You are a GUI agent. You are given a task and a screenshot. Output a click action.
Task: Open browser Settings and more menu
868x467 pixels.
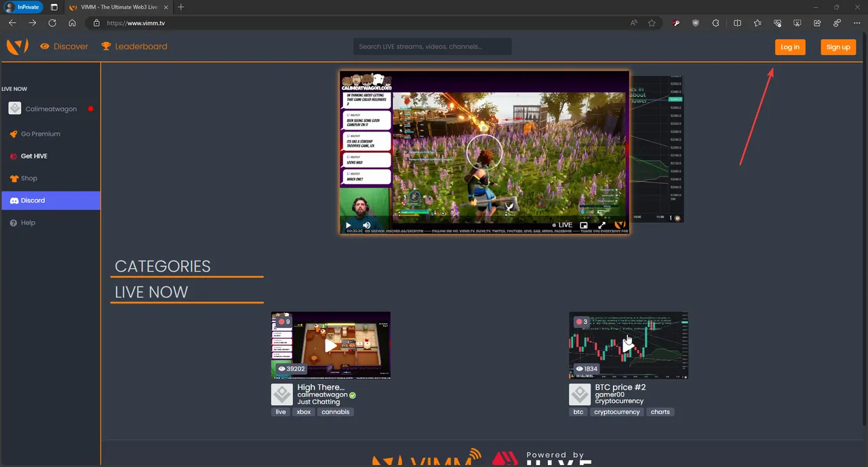tap(856, 22)
